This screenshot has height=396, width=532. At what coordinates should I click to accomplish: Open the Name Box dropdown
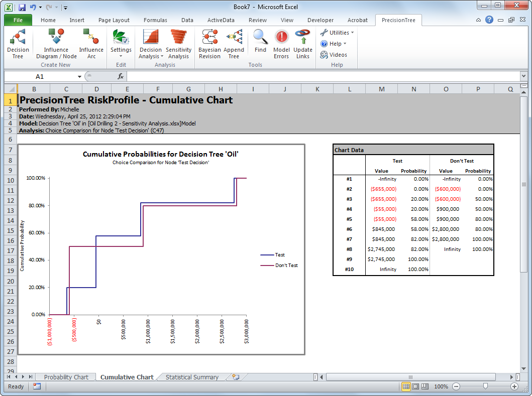[x=79, y=77]
